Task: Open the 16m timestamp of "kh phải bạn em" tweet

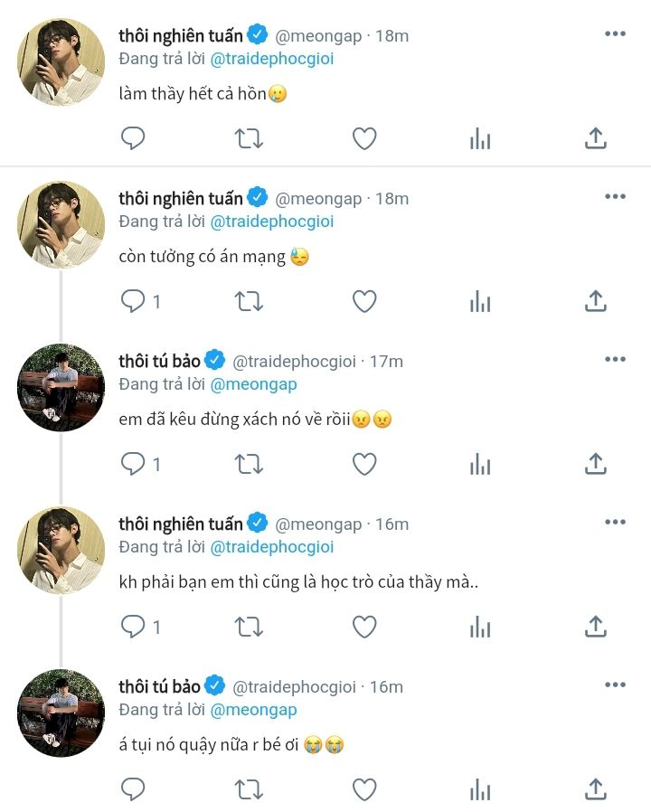Action: [392, 524]
